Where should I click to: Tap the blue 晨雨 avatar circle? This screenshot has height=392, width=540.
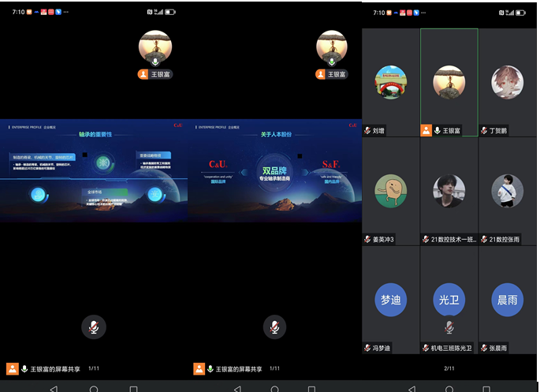click(507, 300)
